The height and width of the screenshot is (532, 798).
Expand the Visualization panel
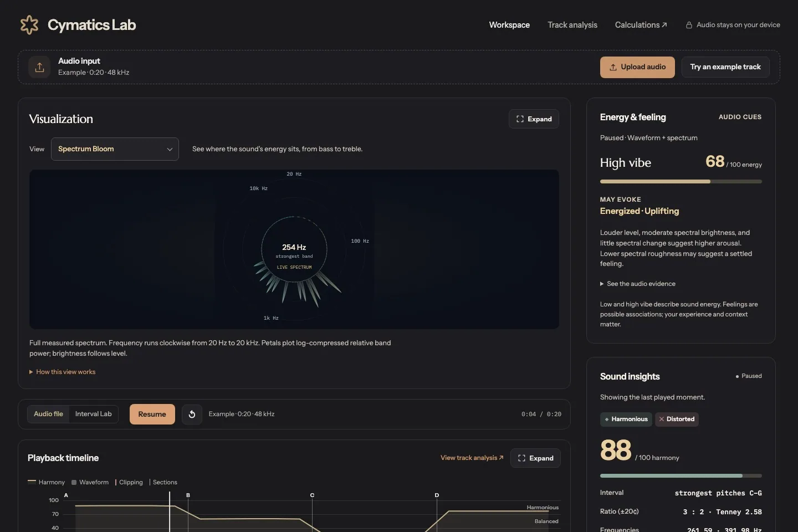point(534,119)
